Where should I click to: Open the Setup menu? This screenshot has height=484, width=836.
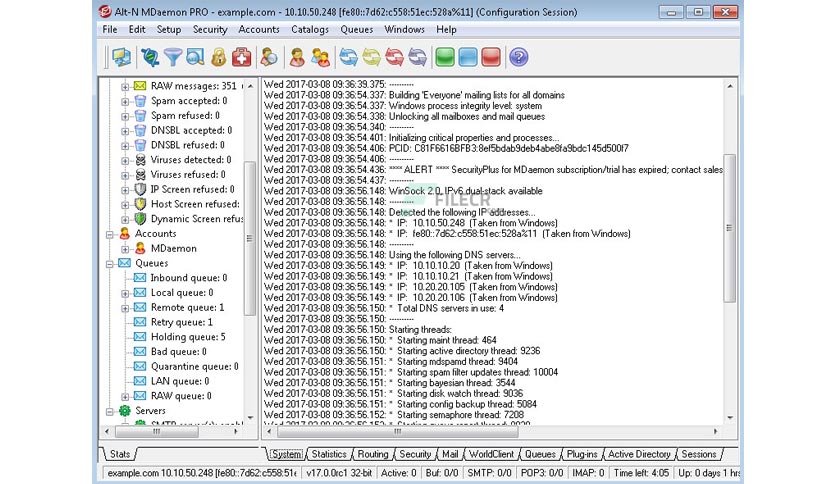coord(169,29)
